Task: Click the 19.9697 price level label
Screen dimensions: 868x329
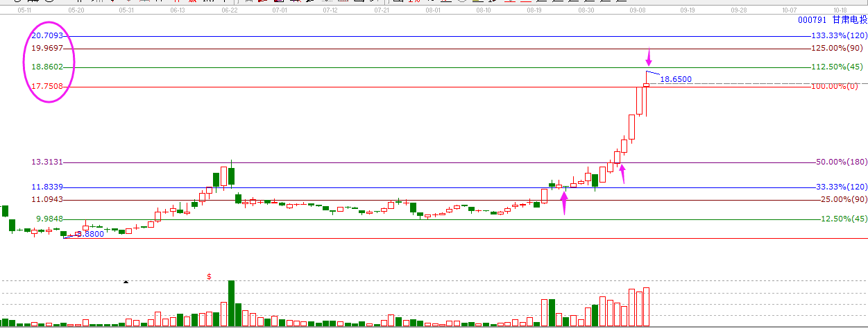Action: 47,49
